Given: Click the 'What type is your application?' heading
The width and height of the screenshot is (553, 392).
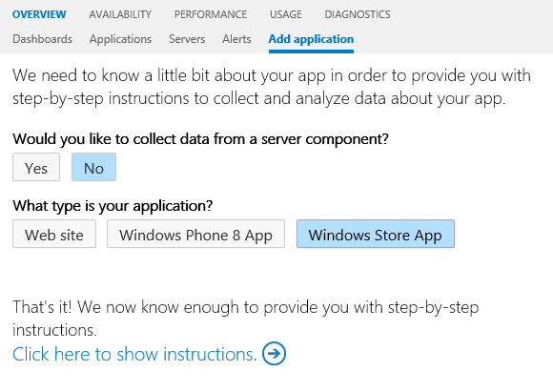Looking at the screenshot, I should (113, 206).
